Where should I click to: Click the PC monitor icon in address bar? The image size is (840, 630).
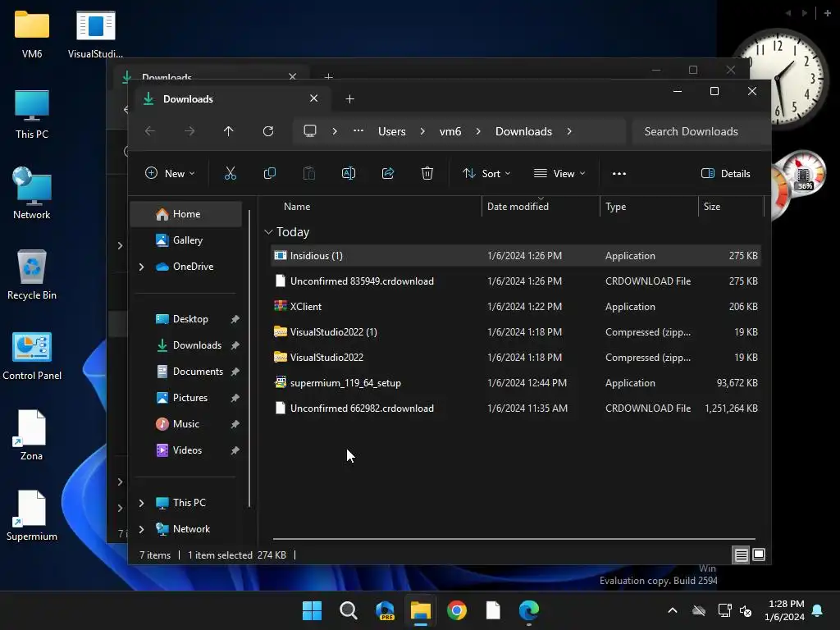point(309,131)
